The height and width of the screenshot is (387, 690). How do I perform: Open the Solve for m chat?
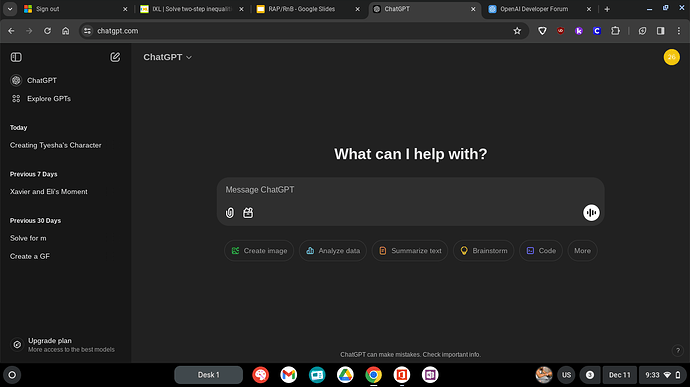[28, 238]
